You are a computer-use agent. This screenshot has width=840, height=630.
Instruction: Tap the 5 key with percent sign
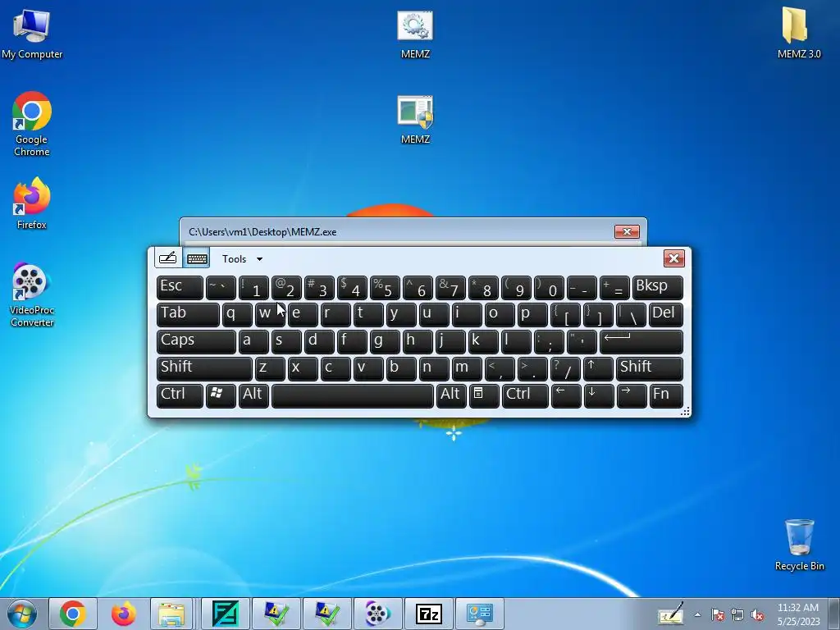385,288
